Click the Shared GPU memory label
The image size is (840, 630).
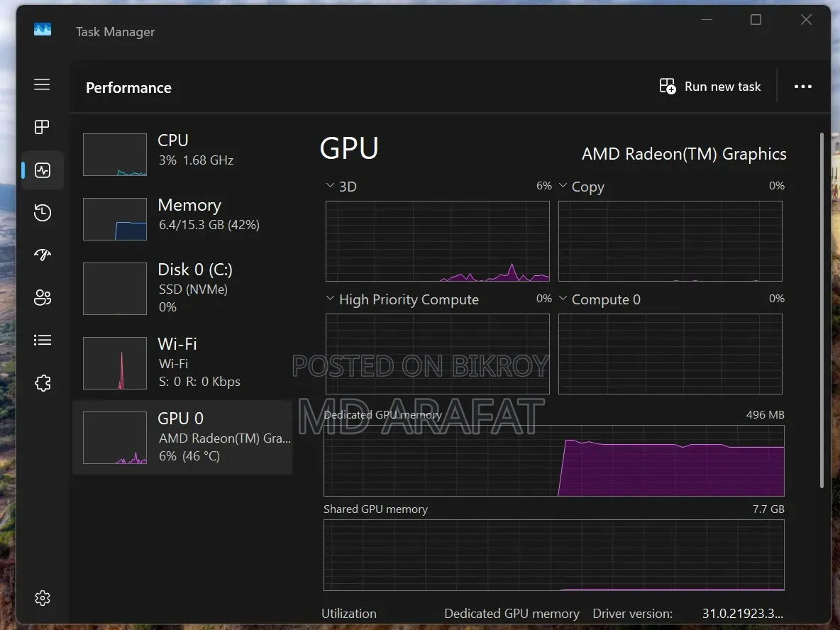(x=375, y=509)
